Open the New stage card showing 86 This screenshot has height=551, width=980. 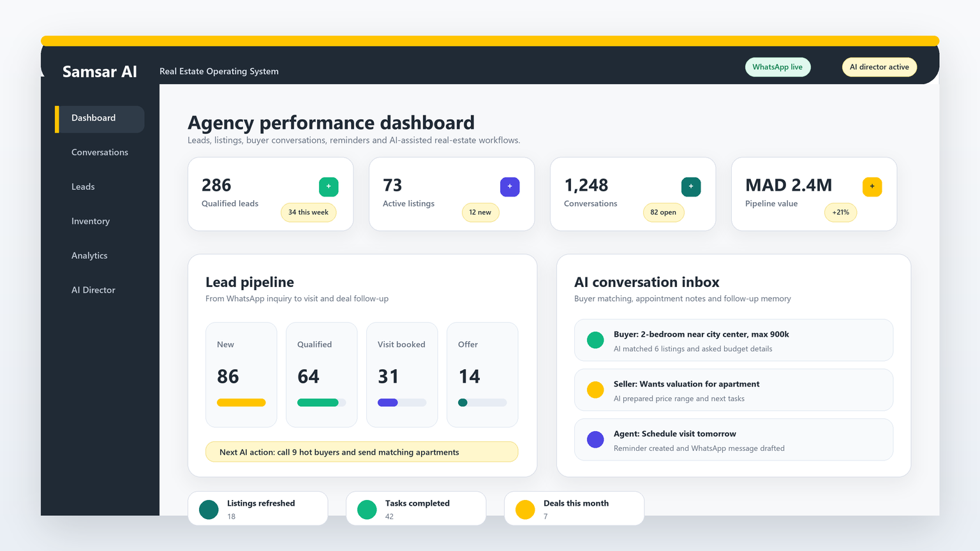pyautogui.click(x=241, y=375)
